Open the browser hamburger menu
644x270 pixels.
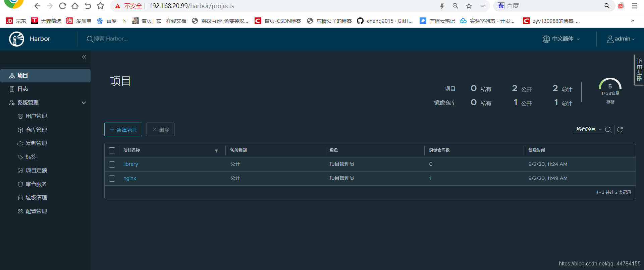pos(634,6)
